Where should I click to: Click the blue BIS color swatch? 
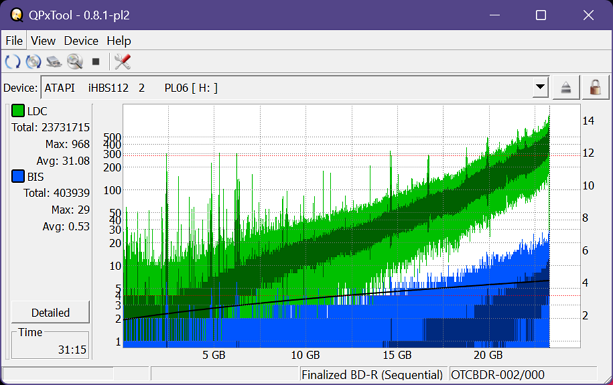(18, 176)
